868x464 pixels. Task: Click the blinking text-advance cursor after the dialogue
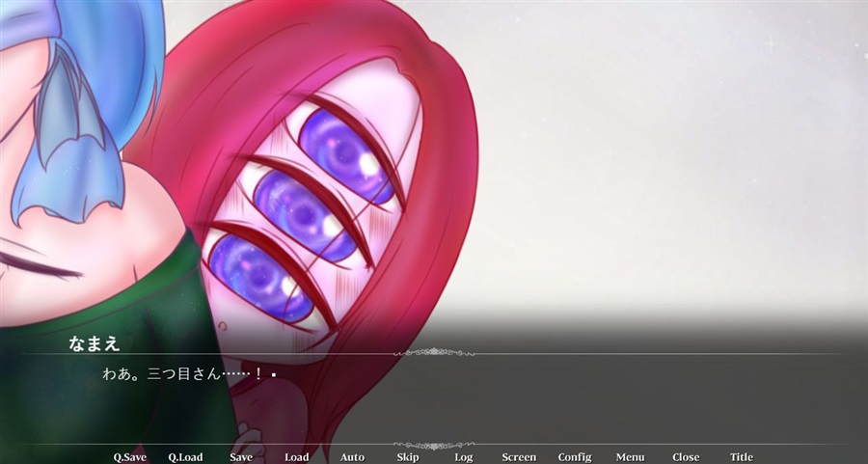point(274,375)
